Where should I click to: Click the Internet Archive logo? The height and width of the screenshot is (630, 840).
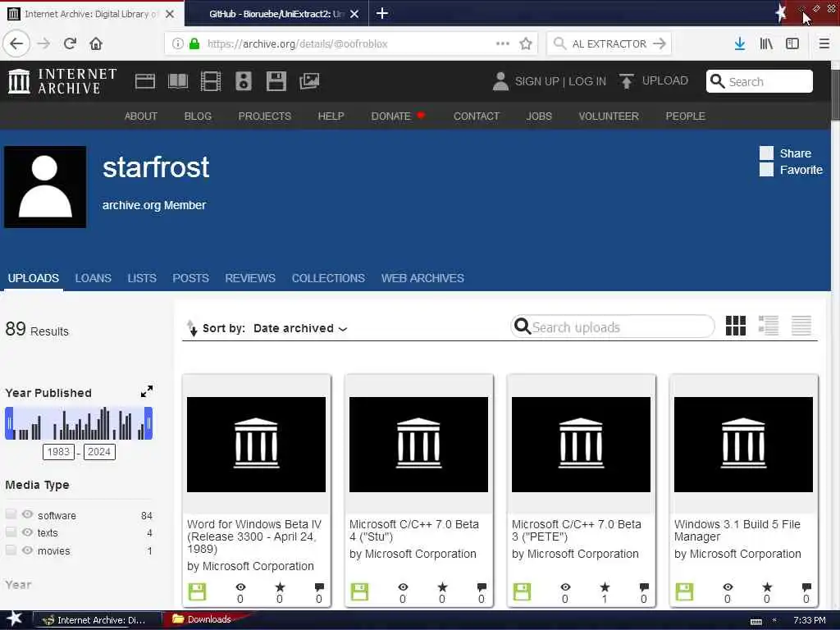coord(62,81)
